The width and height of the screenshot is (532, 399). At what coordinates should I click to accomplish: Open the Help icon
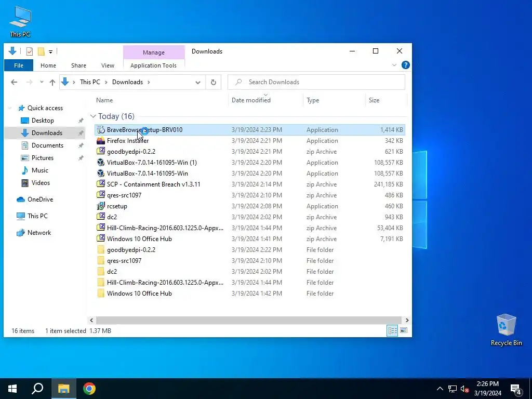tap(405, 65)
